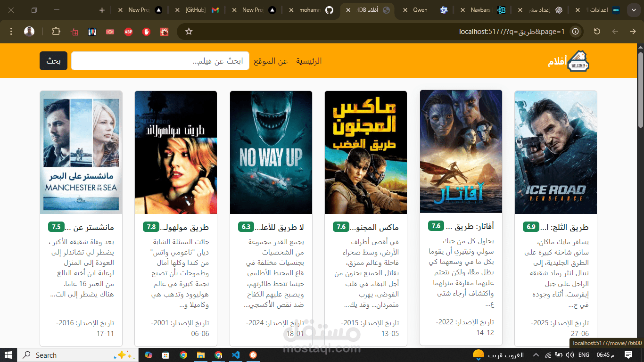644x362 pixels.
Task: Open the Adblock Plus extension icon
Action: (x=128, y=31)
